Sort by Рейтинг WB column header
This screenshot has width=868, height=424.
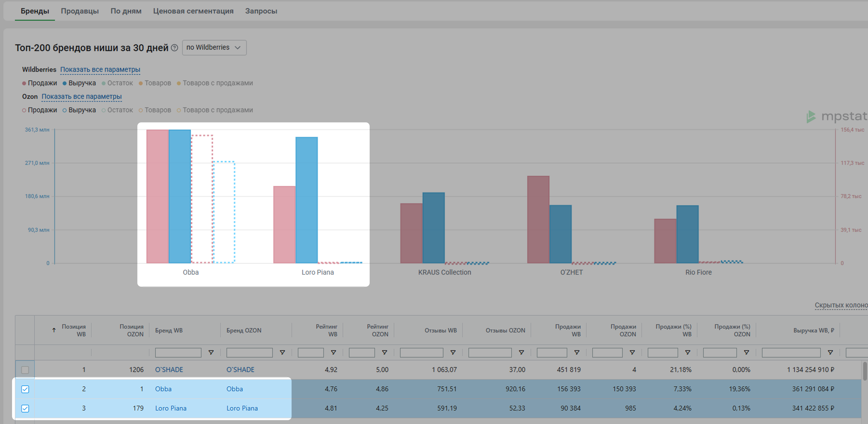[326, 330]
